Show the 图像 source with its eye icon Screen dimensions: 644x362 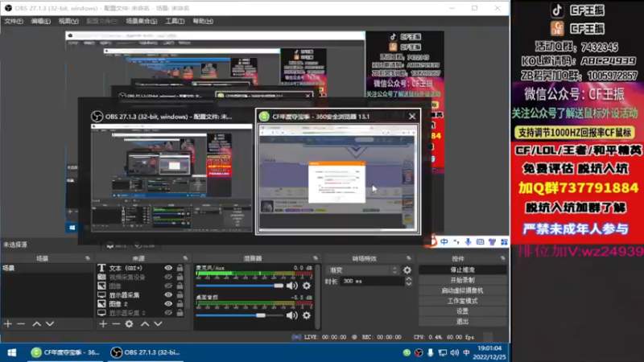168,286
